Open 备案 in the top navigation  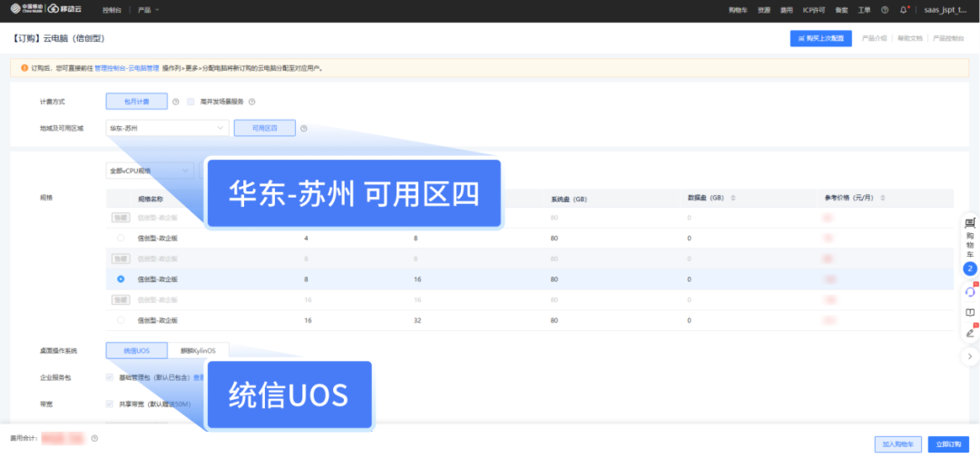click(842, 10)
